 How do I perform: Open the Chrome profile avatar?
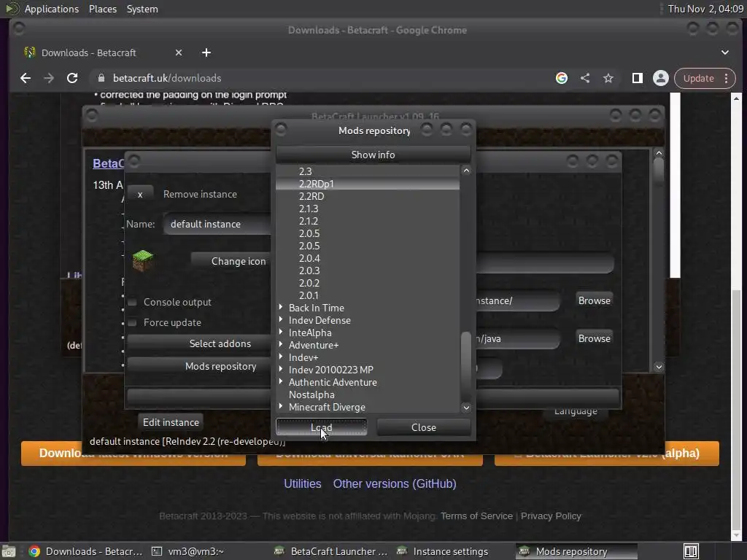661,78
